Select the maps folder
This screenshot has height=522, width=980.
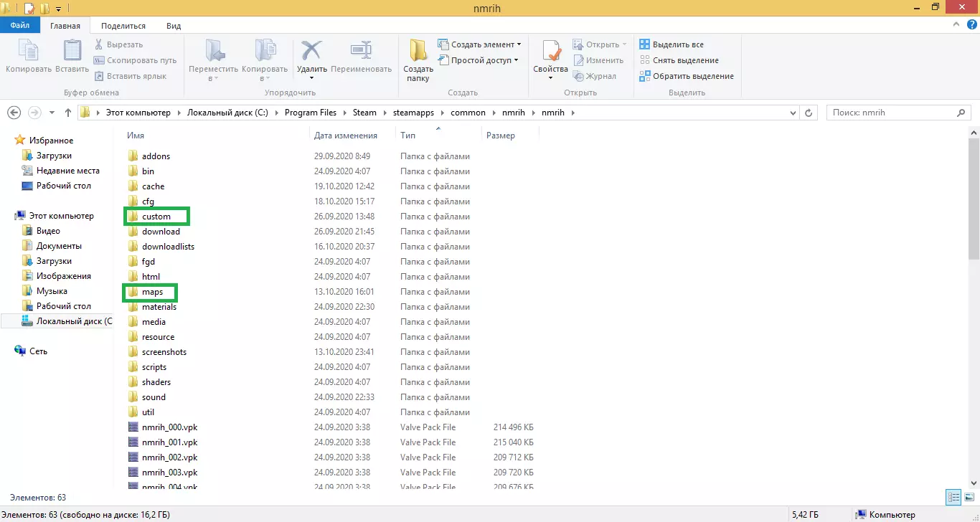(x=152, y=292)
